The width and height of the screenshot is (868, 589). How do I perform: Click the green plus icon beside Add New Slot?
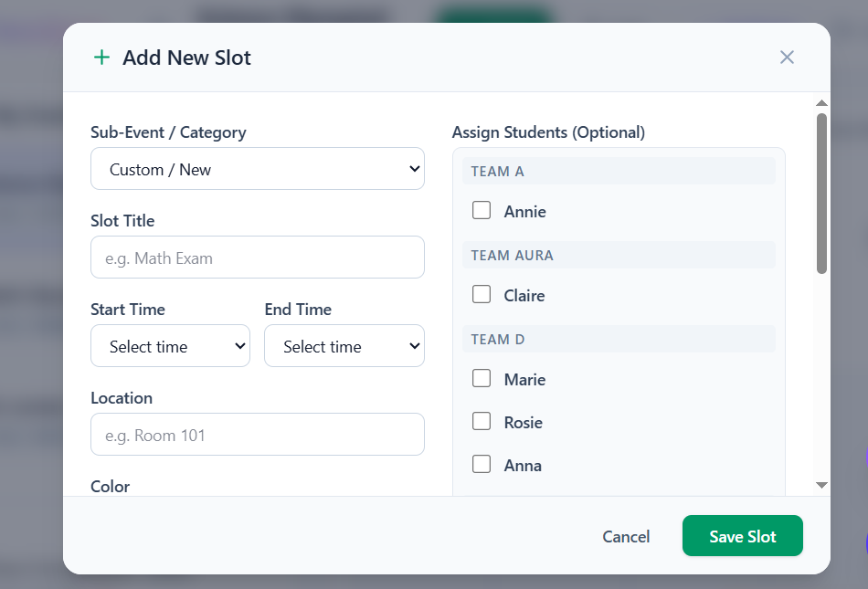(x=101, y=58)
